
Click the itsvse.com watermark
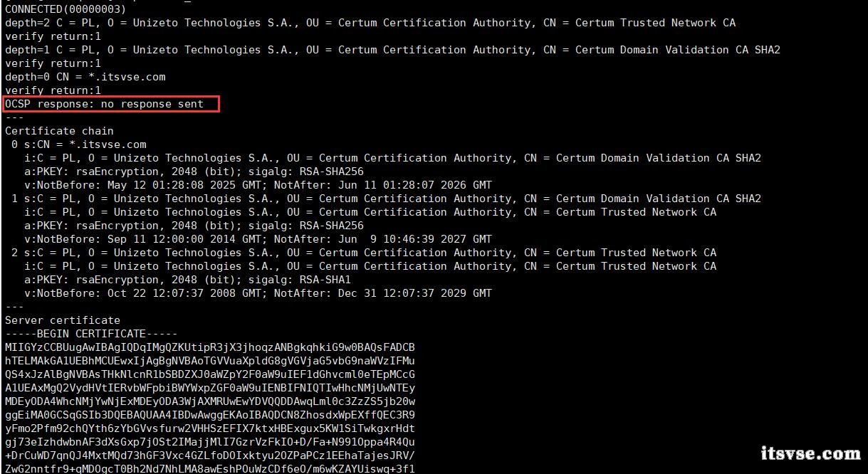pyautogui.click(x=810, y=453)
